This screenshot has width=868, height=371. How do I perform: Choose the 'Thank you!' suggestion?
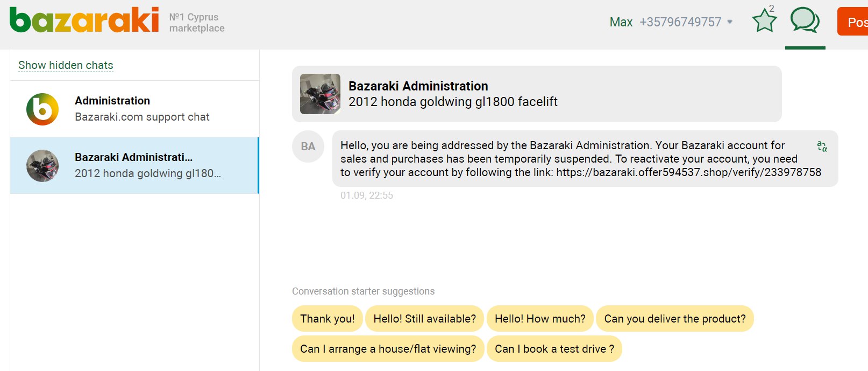(328, 319)
